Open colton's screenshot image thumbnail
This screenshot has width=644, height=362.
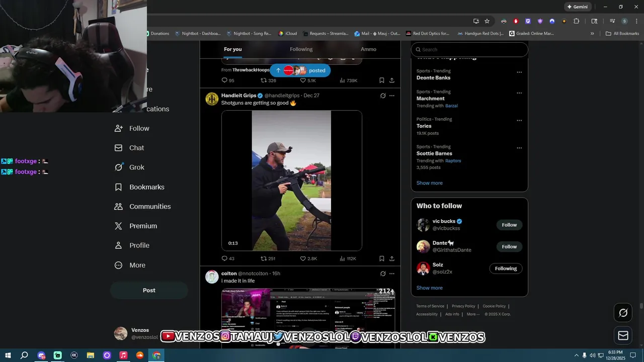(x=308, y=318)
